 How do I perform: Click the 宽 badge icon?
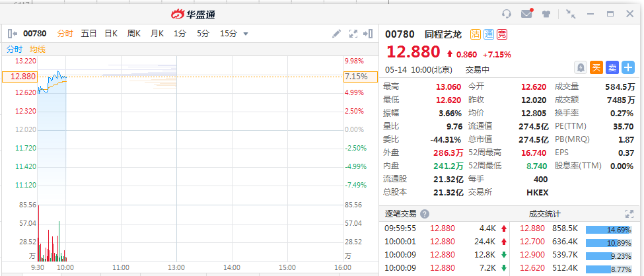502,34
